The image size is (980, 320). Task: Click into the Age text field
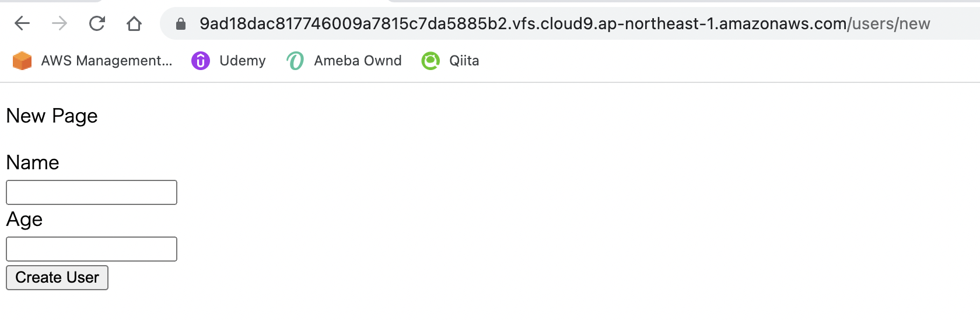tap(92, 249)
